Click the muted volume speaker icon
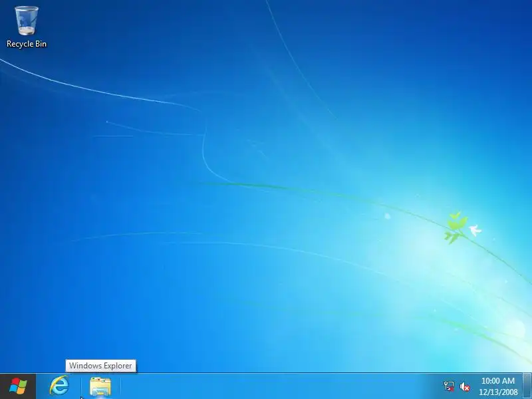 [464, 386]
